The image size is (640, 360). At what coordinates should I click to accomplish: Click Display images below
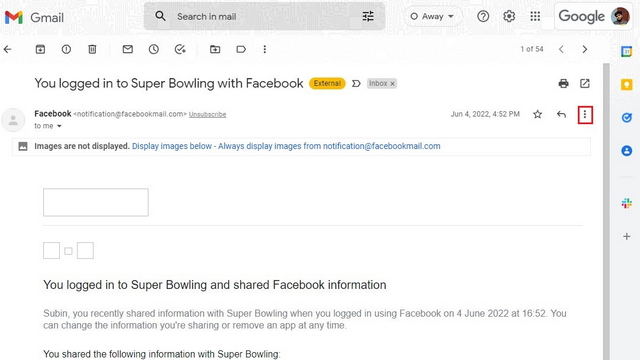coord(172,146)
